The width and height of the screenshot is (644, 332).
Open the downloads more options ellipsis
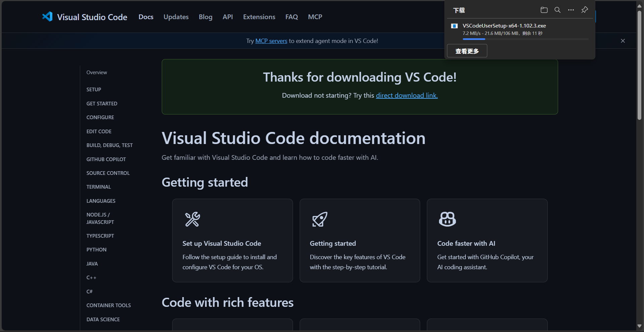[x=571, y=10]
